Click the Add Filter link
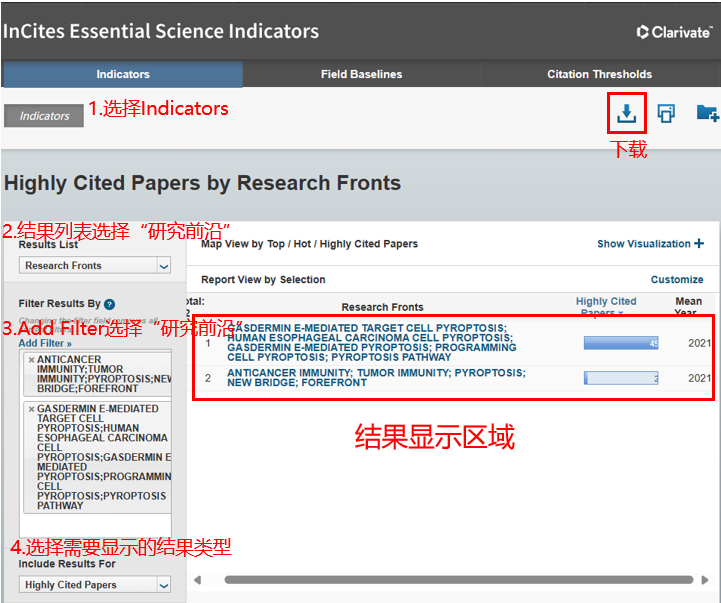The width and height of the screenshot is (721, 603). coord(45,343)
